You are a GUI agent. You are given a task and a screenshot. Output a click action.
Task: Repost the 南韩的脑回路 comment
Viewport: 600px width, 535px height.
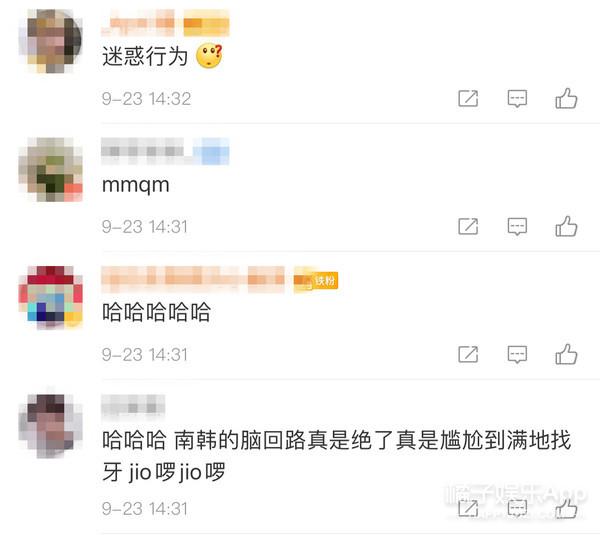pyautogui.click(x=468, y=509)
